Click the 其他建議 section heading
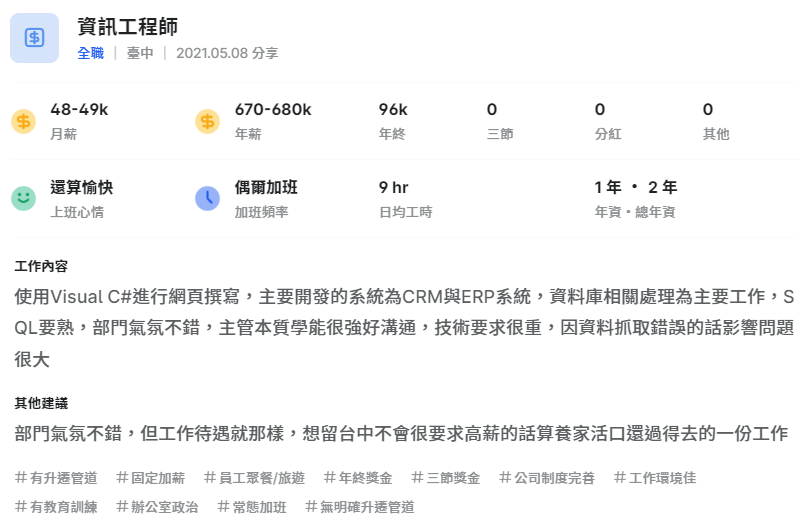The image size is (806, 524). [41, 403]
